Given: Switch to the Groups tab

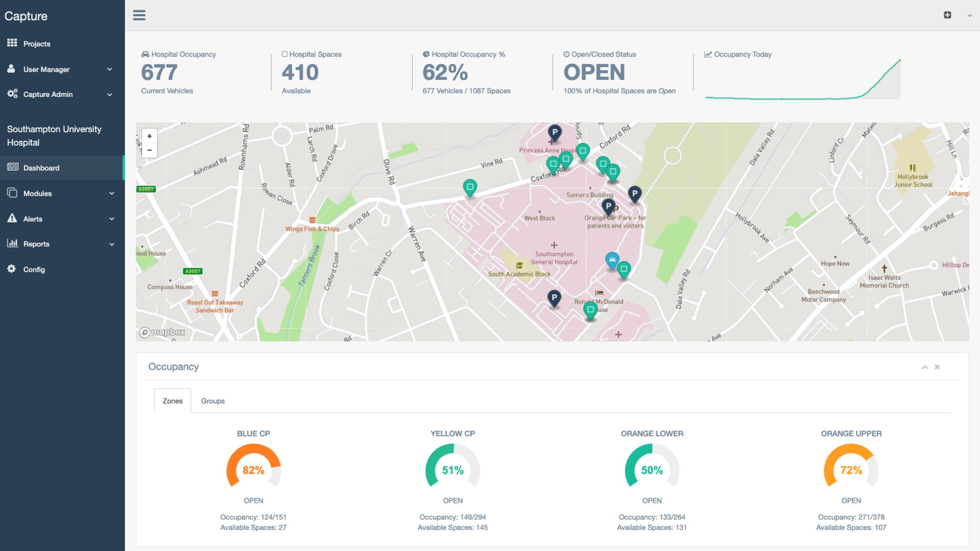Looking at the screenshot, I should 213,401.
